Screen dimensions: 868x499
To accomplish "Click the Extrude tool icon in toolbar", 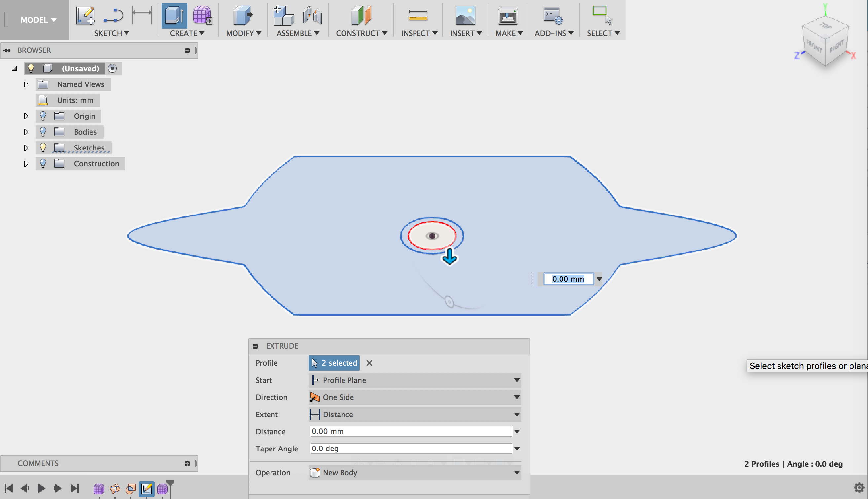I will point(174,16).
